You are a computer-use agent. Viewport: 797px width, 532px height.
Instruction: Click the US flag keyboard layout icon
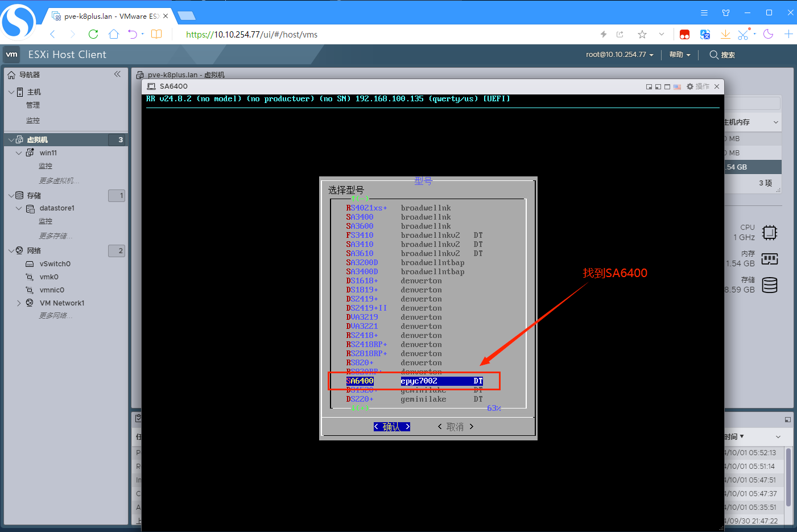pos(677,86)
